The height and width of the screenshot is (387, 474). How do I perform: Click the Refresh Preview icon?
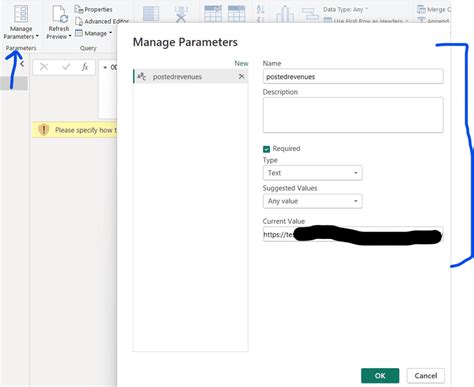[x=60, y=15]
